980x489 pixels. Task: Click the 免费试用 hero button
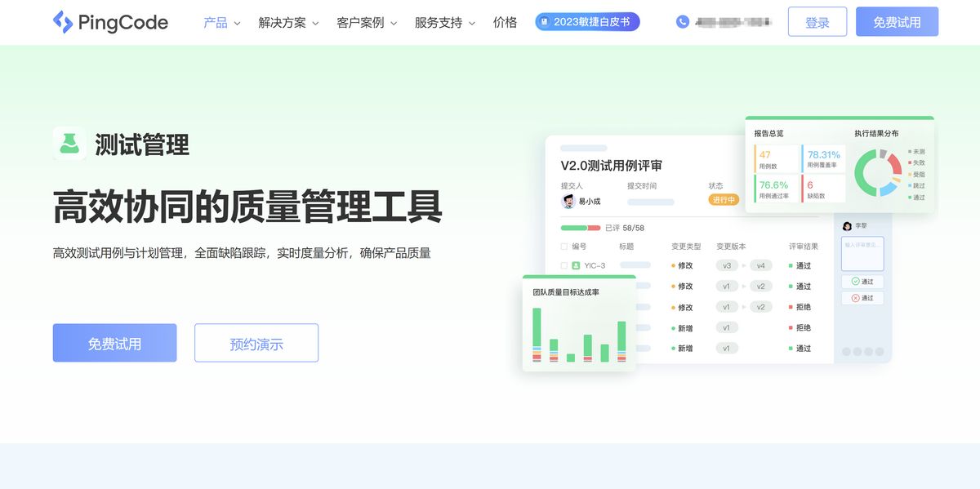114,342
